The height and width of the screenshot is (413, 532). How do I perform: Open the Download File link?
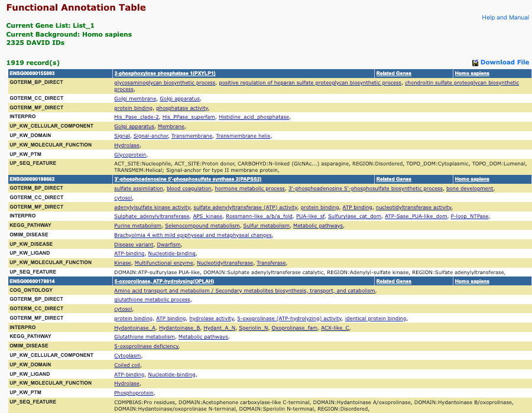pyautogui.click(x=504, y=62)
